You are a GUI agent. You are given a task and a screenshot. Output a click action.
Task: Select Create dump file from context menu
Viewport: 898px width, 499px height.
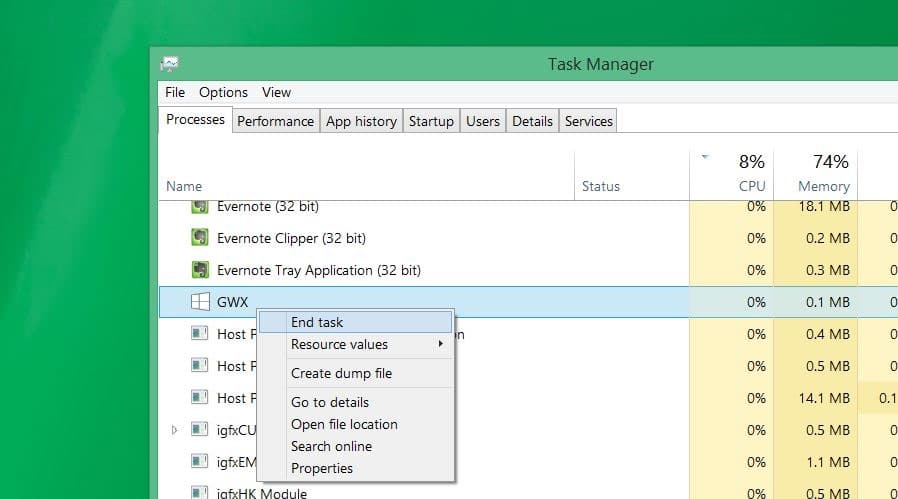coord(356,373)
